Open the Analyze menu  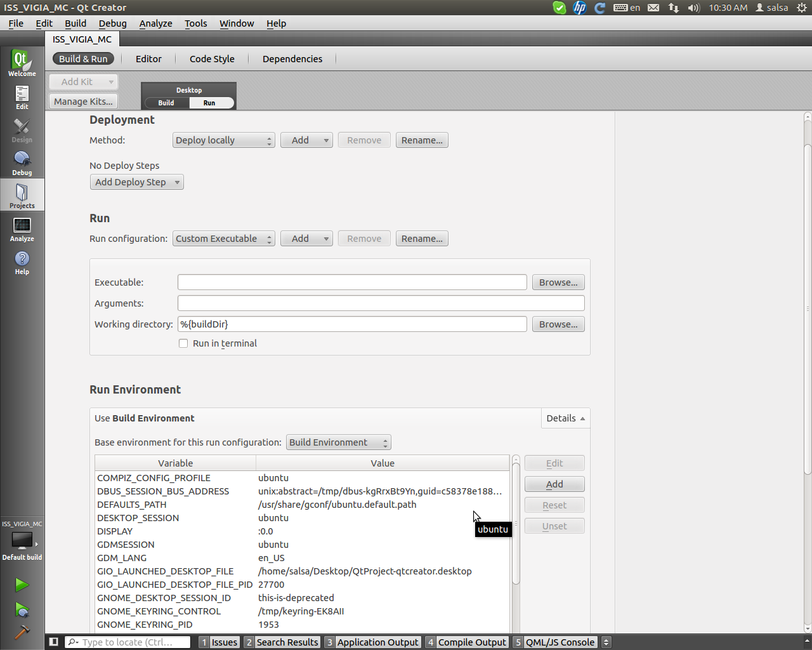(155, 23)
